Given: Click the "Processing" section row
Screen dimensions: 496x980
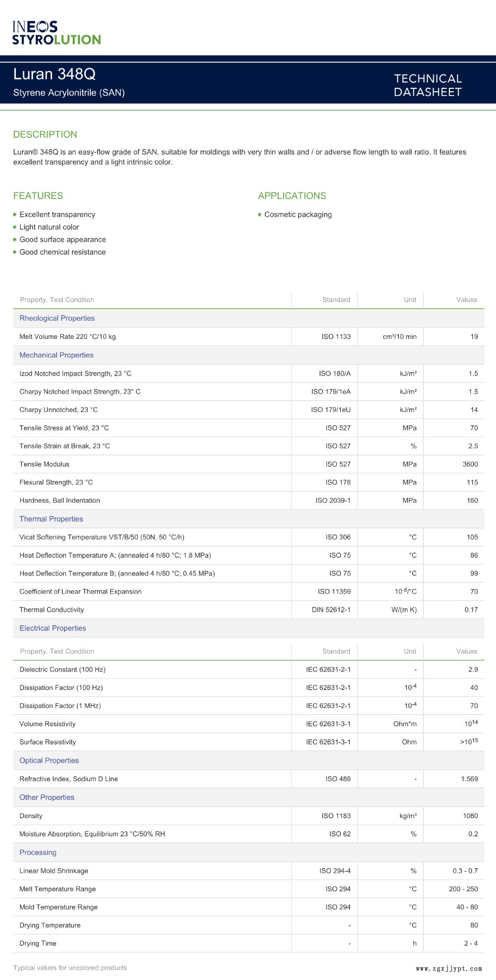Looking at the screenshot, I should (x=249, y=852).
